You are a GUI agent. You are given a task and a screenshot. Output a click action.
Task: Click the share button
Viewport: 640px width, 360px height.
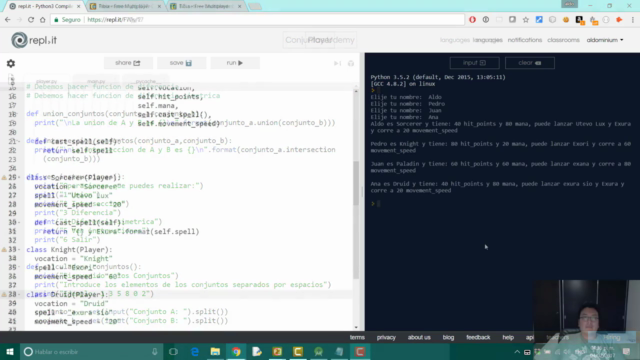tap(128, 63)
